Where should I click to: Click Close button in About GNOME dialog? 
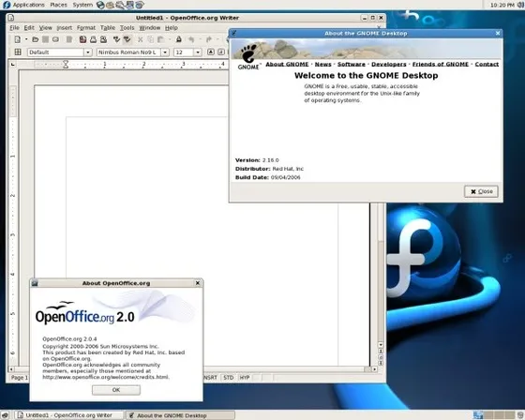tap(481, 191)
